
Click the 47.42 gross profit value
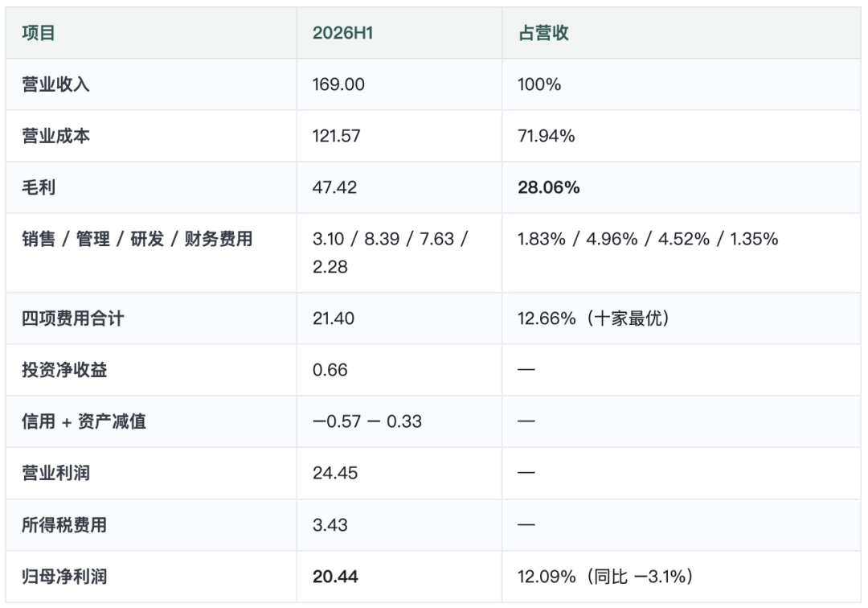click(334, 187)
